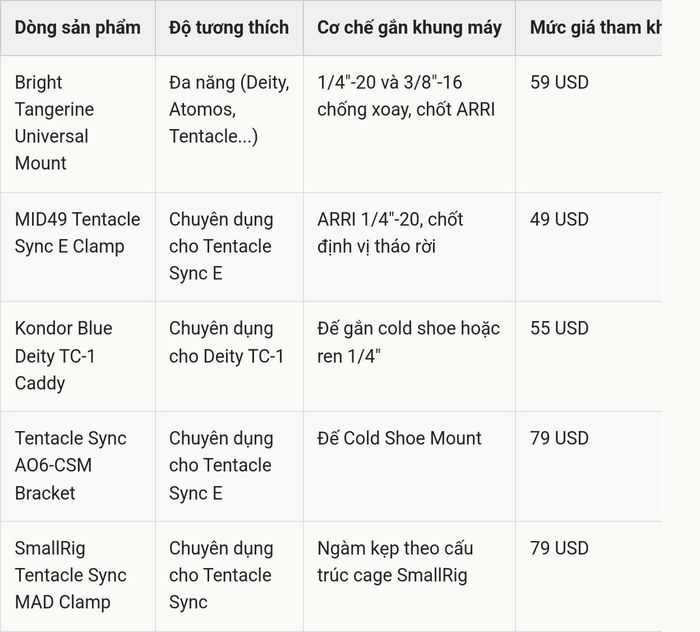Select the SmallRig Tentacle Sync MAD Clamp cell
Image resolution: width=700 pixels, height=632 pixels.
click(78, 576)
